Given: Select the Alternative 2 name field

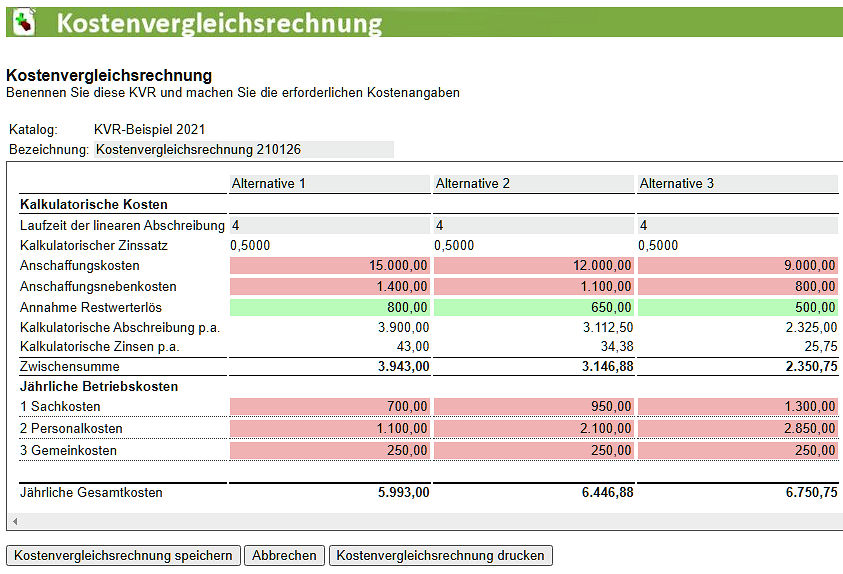Looking at the screenshot, I should tap(534, 184).
